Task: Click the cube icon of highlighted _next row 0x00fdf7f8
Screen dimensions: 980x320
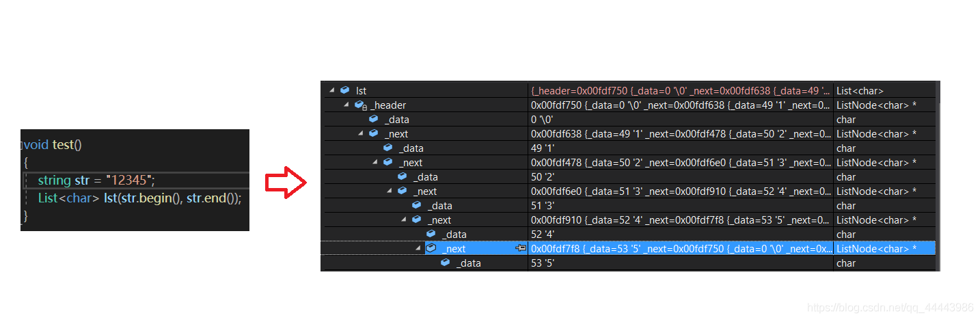Action: [431, 248]
